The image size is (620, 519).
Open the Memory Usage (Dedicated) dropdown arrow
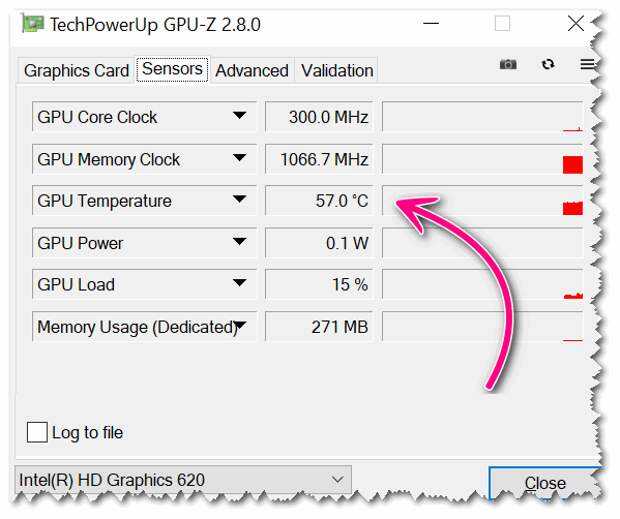[240, 325]
